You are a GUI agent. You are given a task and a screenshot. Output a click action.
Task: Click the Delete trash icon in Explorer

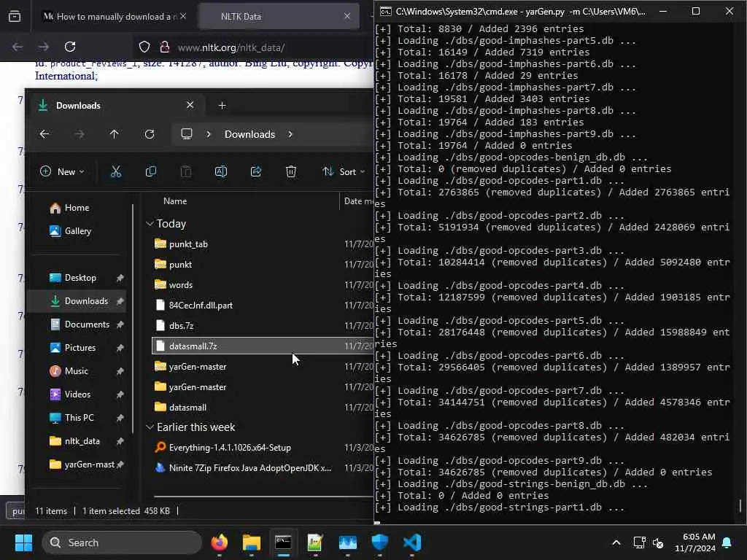[x=291, y=172]
